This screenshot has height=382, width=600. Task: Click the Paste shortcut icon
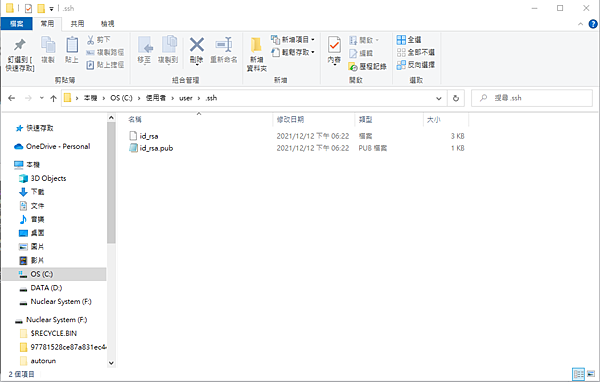[x=90, y=65]
